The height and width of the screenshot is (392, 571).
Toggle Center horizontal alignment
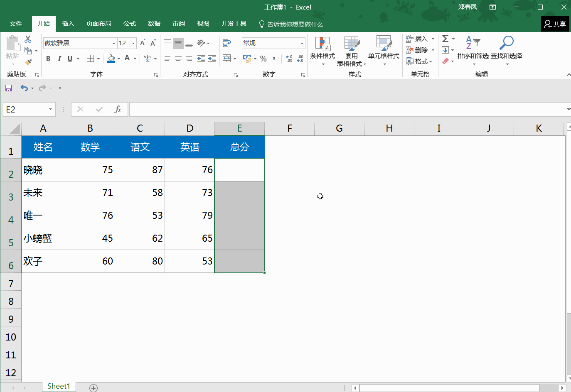178,59
